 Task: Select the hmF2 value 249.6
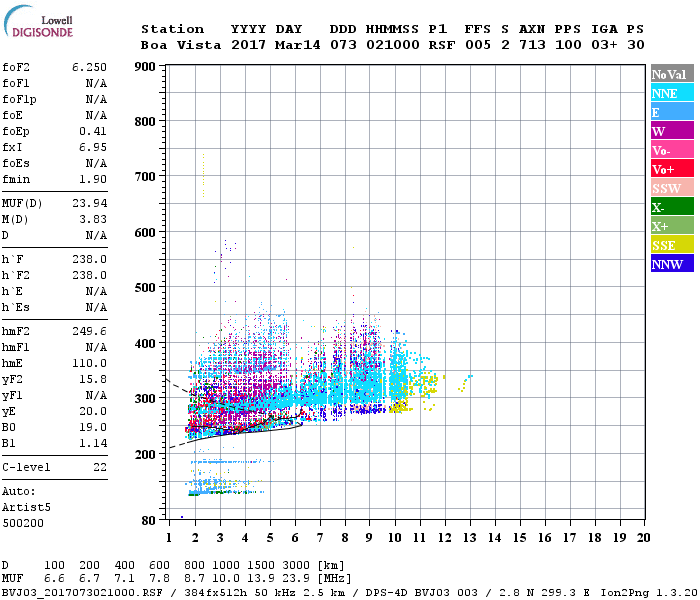click(x=91, y=331)
